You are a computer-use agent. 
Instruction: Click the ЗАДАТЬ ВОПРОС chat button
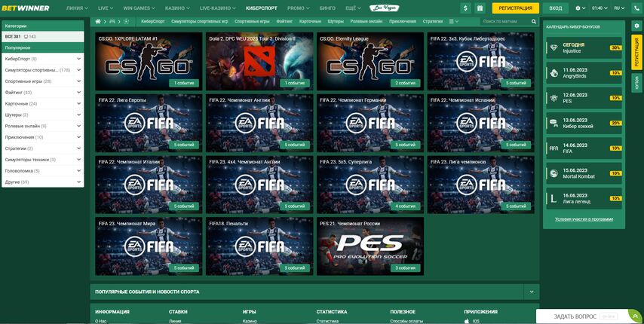(x=590, y=316)
